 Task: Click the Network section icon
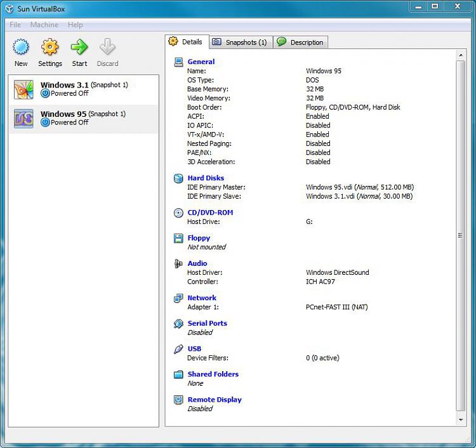point(178,298)
